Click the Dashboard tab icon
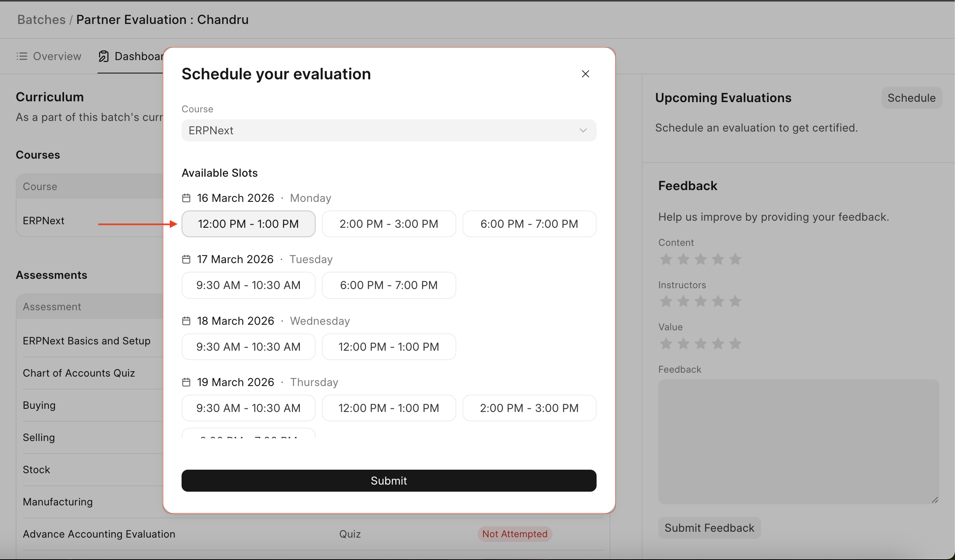The width and height of the screenshot is (955, 560). pyautogui.click(x=104, y=56)
